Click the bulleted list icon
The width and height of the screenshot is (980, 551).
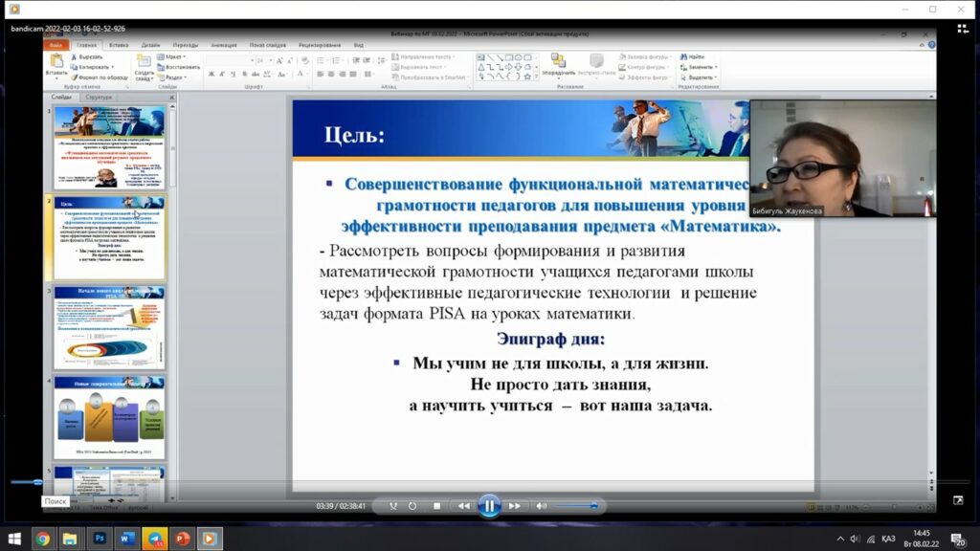322,60
